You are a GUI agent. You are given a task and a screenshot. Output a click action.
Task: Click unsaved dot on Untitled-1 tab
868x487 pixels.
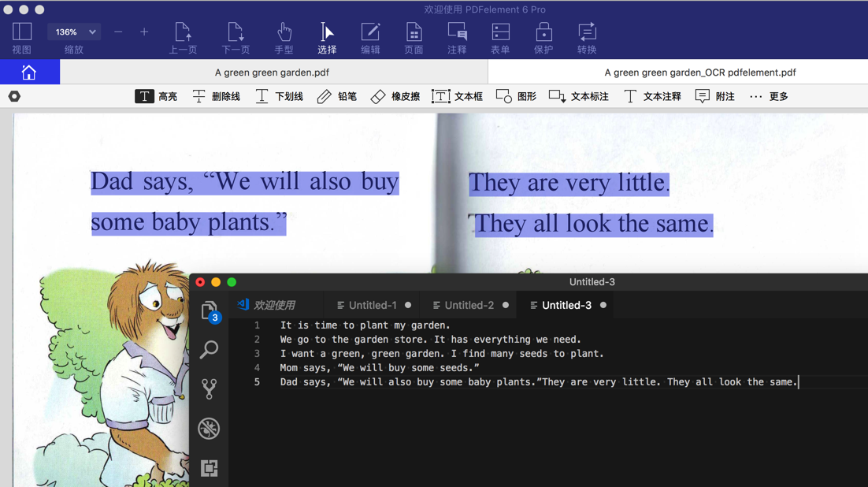[x=408, y=305]
